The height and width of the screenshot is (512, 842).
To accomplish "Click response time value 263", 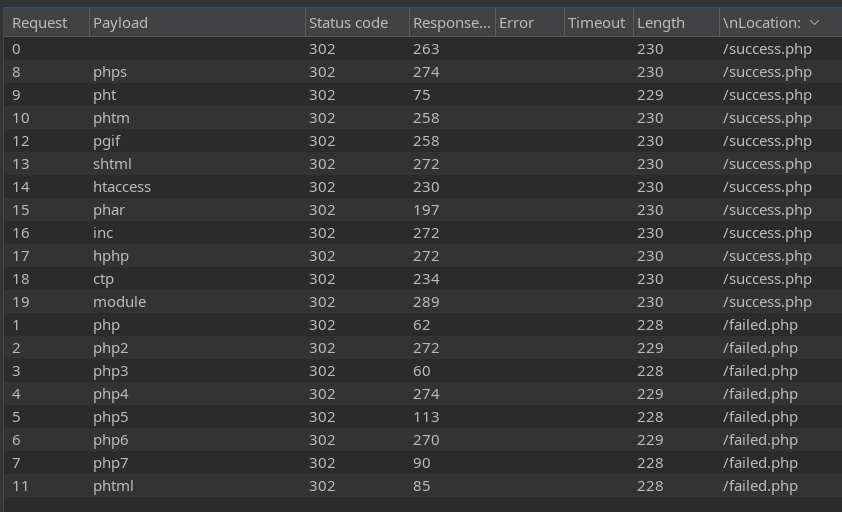I will point(426,49).
